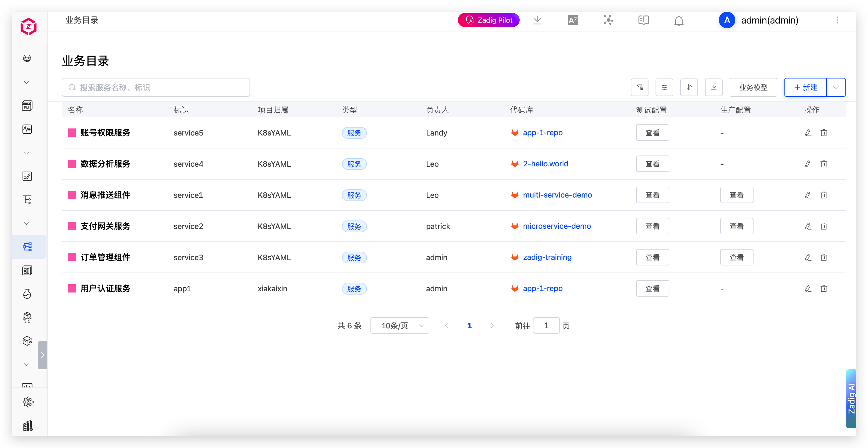
Task: Open the notifications bell icon
Action: click(679, 21)
